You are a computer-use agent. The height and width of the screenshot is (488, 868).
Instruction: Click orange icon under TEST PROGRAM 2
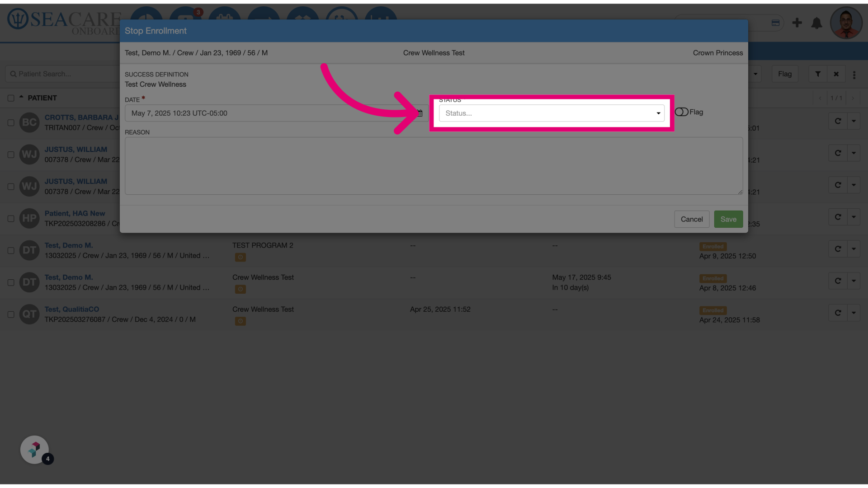point(241,257)
